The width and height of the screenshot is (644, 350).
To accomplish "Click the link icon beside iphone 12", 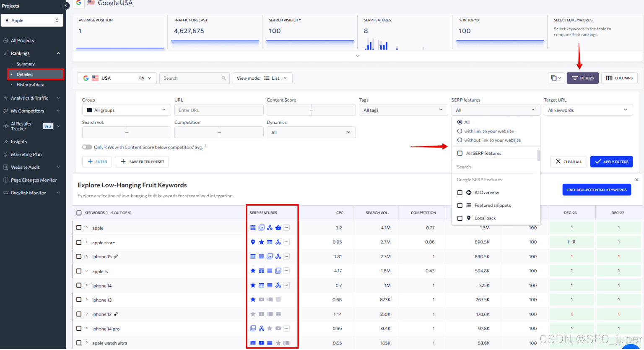I will 116,314.
